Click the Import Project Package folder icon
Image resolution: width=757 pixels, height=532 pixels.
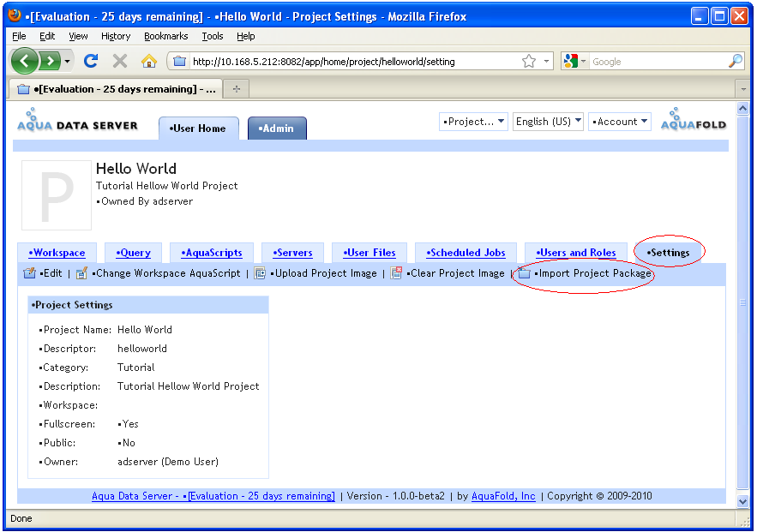point(525,273)
